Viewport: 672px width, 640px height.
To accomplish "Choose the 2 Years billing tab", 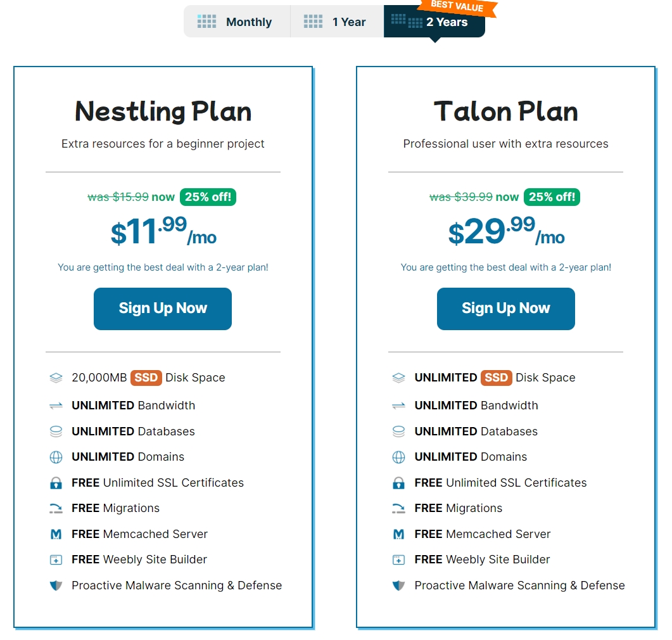I will 434,23.
